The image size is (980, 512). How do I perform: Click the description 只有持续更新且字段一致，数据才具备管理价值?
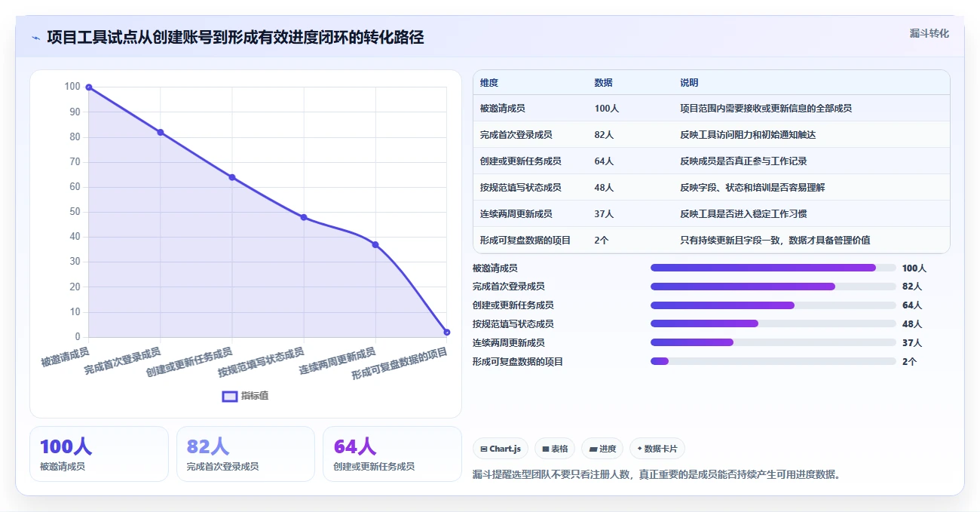(x=775, y=241)
